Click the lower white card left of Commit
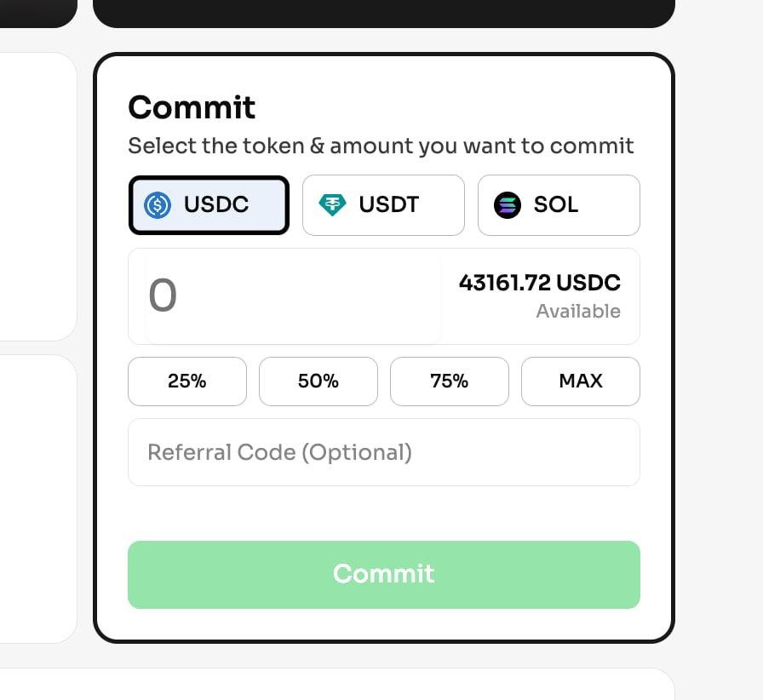 [x=37, y=498]
